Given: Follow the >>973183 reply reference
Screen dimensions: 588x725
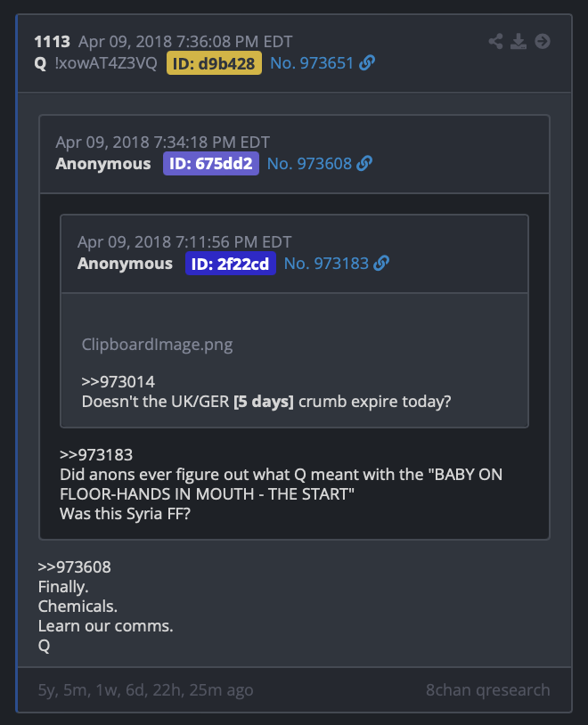Looking at the screenshot, I should pyautogui.click(x=96, y=454).
